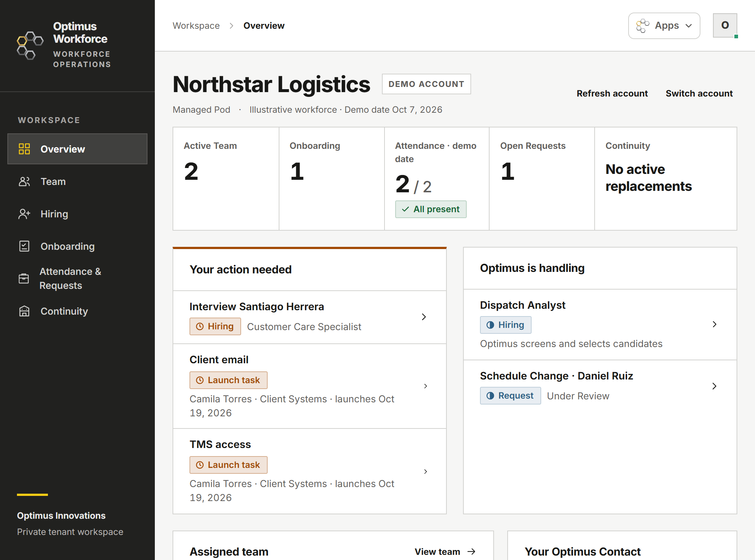The width and height of the screenshot is (755, 560).
Task: Click half-circle icon on the Request badge
Action: tap(490, 396)
